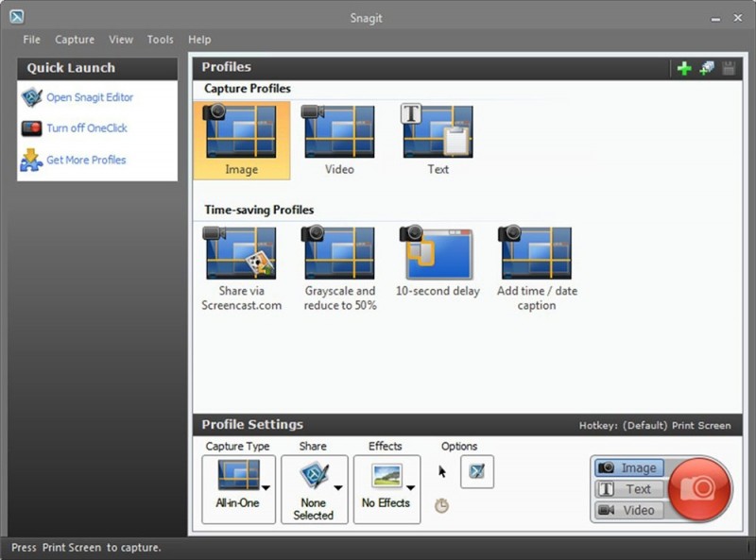
Task: Switch capture mode to Text
Action: click(628, 488)
